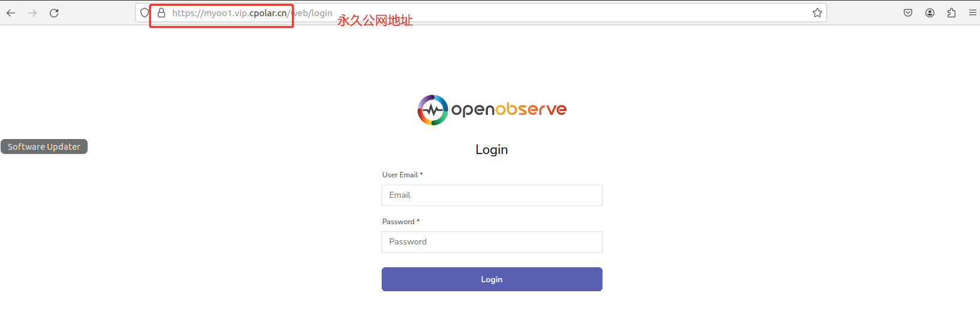
Task: Focus the User Email input field
Action: [x=492, y=195]
